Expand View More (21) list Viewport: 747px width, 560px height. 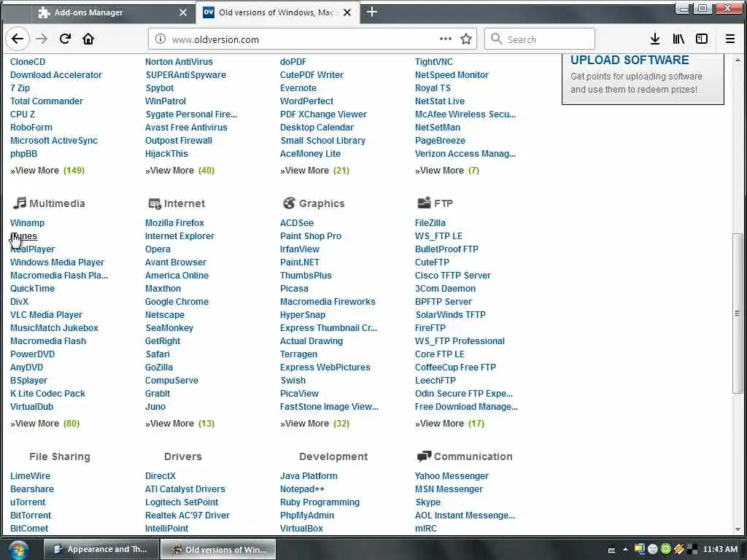click(314, 171)
